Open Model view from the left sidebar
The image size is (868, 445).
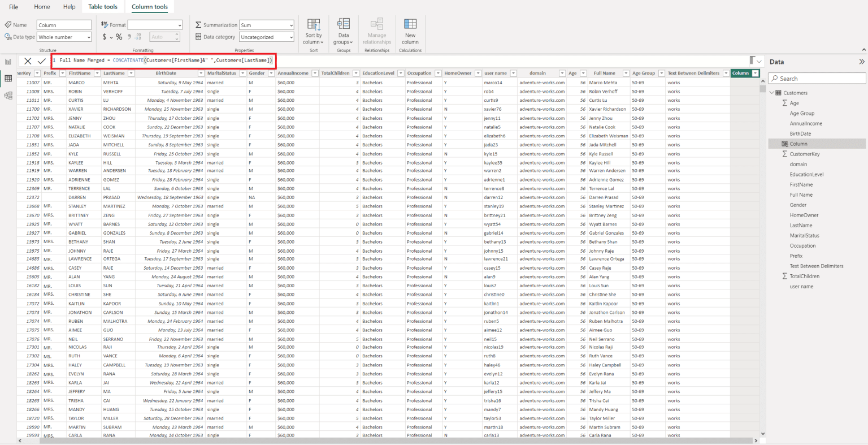click(8, 96)
